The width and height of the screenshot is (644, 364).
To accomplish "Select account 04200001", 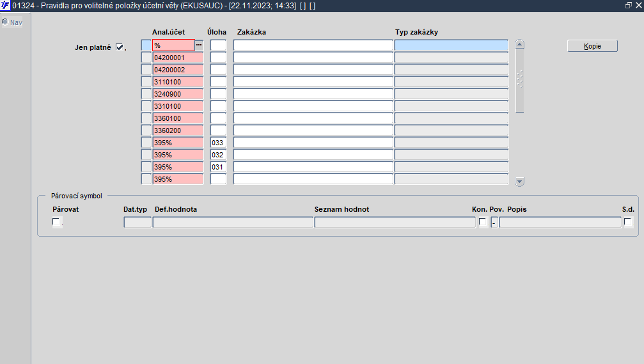I will (178, 58).
